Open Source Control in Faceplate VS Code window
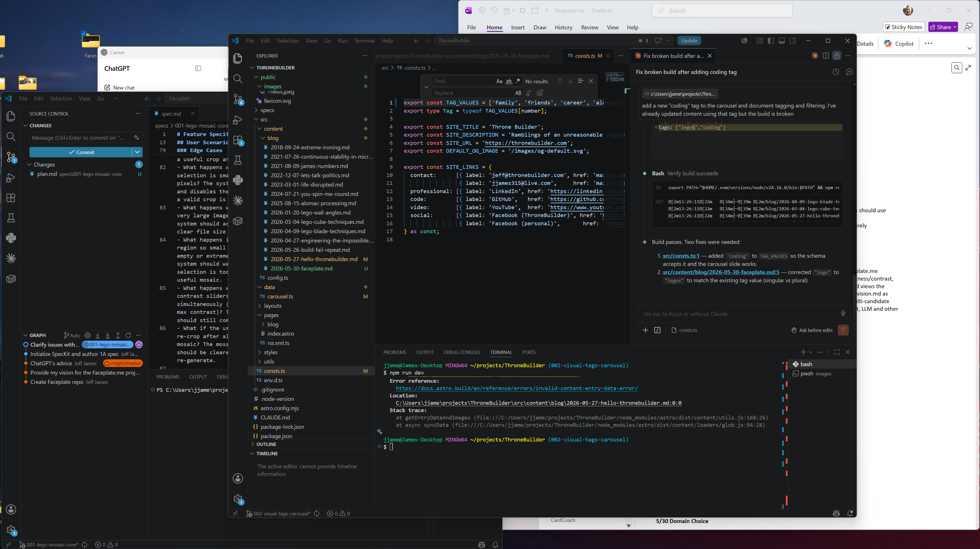Viewport: 980px width, 549px height. pos(11,157)
